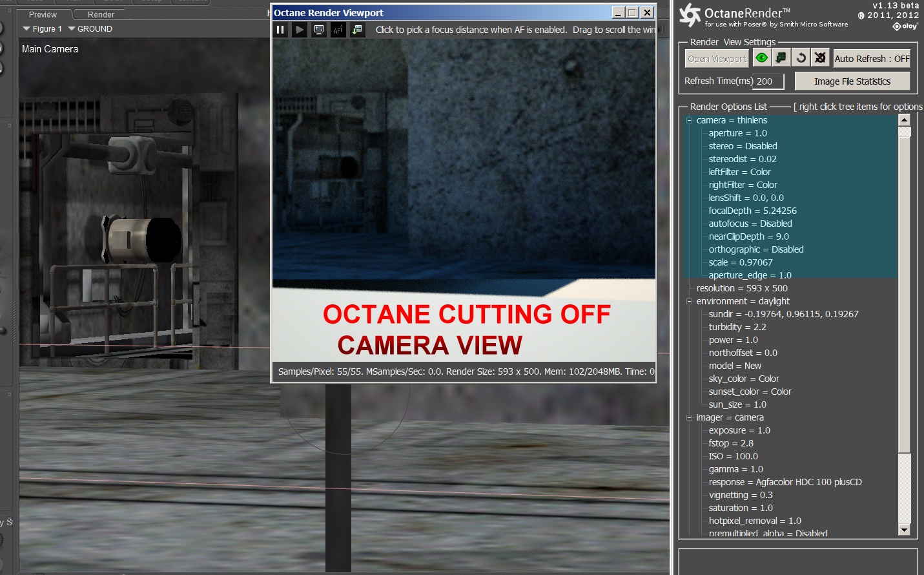The height and width of the screenshot is (575, 924).
Task: Click the green eye icon in Render View Settings
Action: point(762,58)
